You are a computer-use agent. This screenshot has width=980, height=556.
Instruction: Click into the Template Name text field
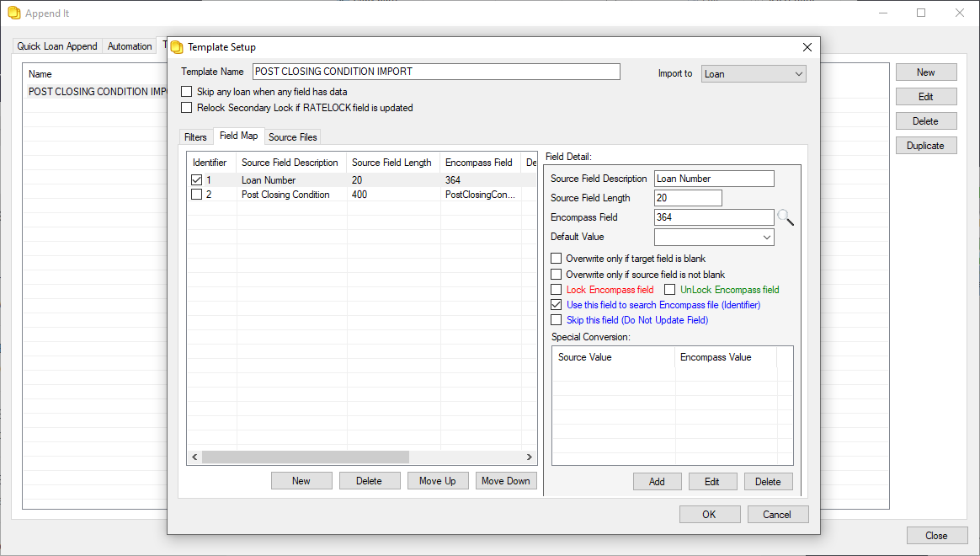pyautogui.click(x=436, y=72)
